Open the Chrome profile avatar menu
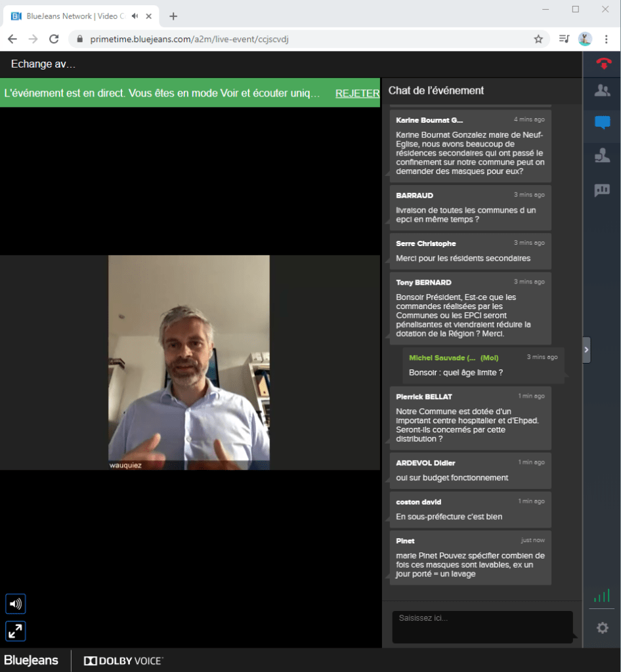This screenshot has height=672, width=621. click(x=585, y=39)
